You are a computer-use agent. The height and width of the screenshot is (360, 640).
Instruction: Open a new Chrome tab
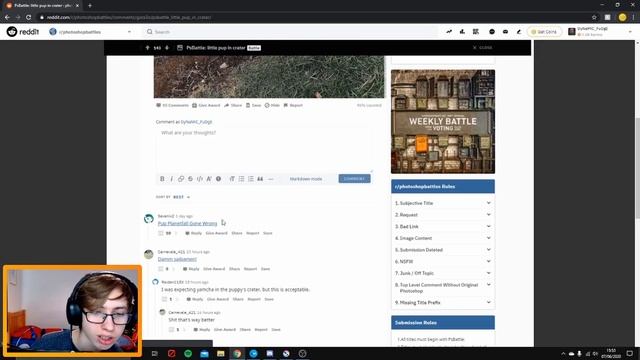coord(90,5)
